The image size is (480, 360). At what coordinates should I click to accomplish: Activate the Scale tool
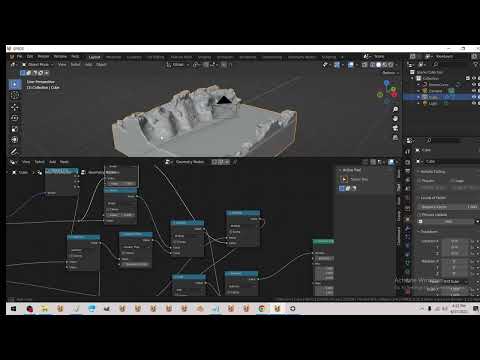pyautogui.click(x=15, y=129)
